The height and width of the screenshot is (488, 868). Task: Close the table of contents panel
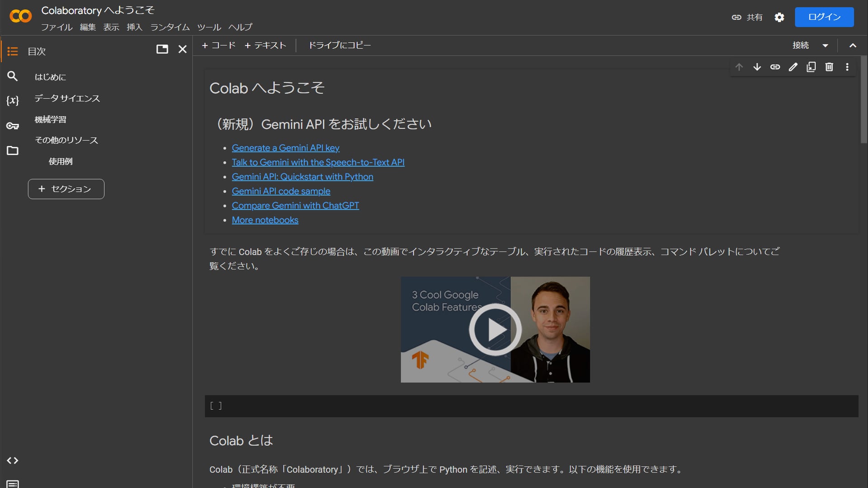pos(182,49)
